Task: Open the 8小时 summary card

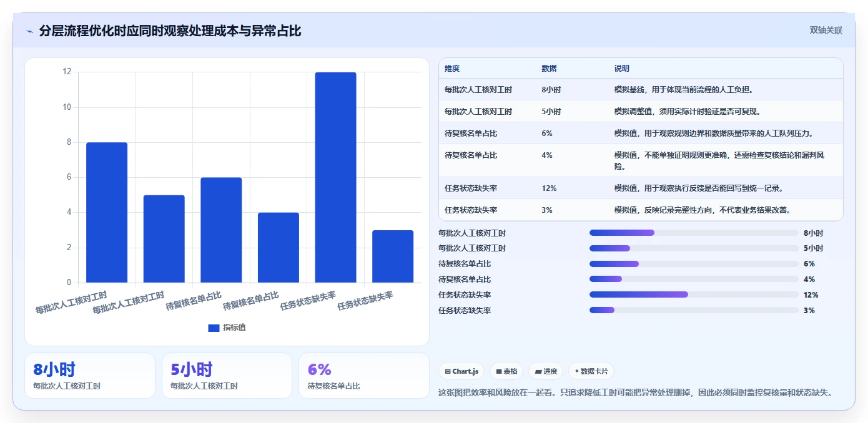Action: click(x=90, y=376)
